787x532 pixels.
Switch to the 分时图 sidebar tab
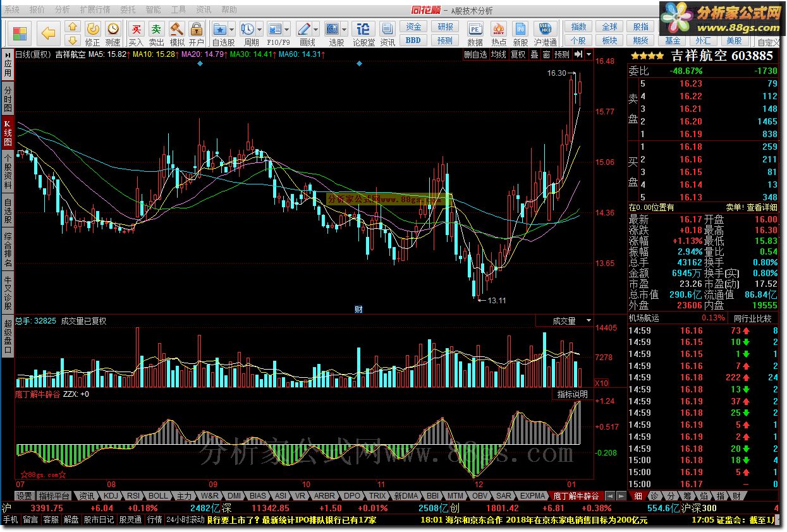7,99
